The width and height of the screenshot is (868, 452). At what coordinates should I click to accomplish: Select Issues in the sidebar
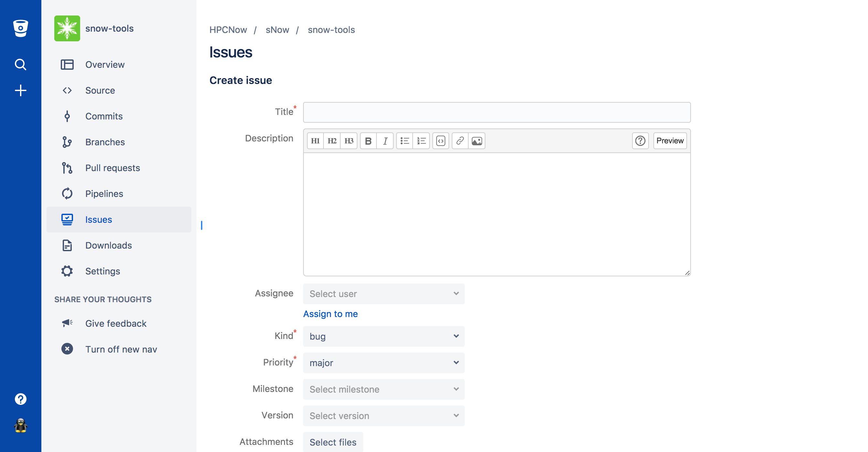[119, 220]
